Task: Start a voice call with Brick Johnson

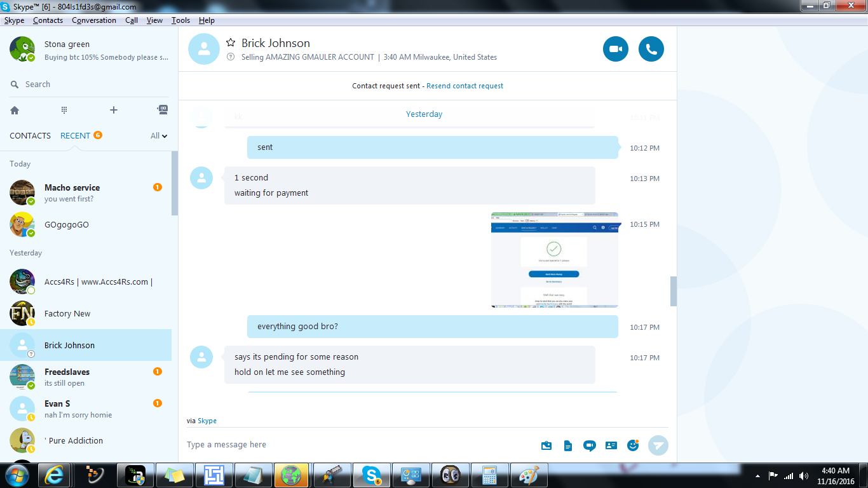Action: tap(651, 49)
